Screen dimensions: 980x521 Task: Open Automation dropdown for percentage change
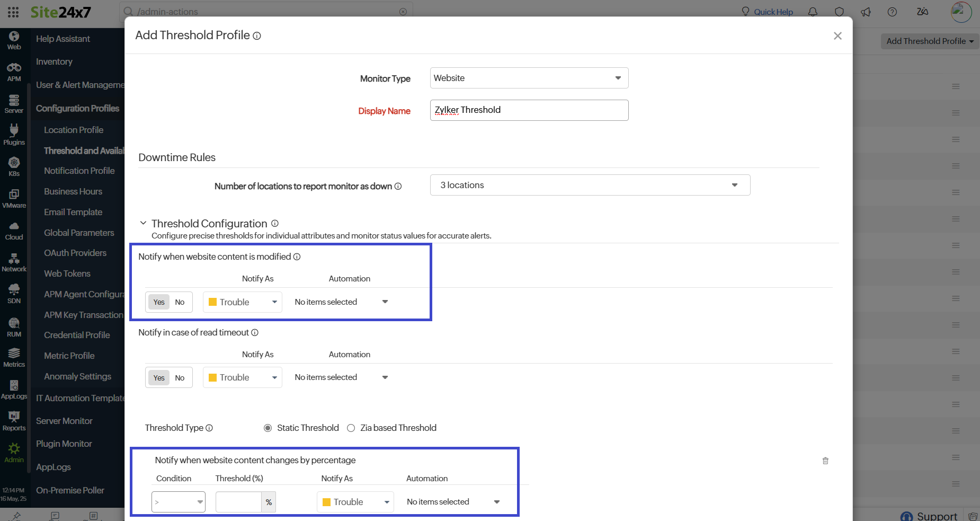(453, 502)
